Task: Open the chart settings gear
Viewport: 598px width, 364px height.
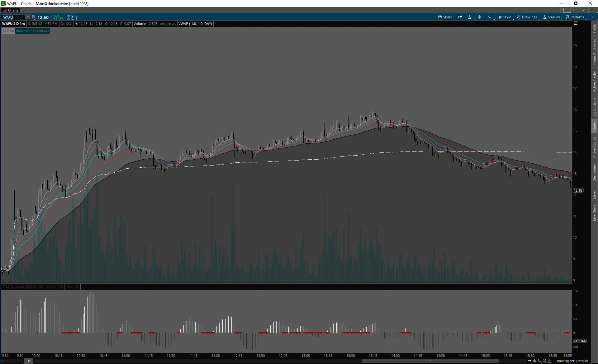Action: 479,17
